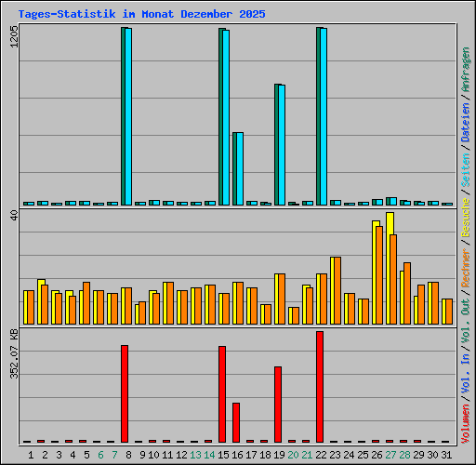476x465 pixels.
Task: Click day label '28' on x-axis
Action: (x=404, y=455)
